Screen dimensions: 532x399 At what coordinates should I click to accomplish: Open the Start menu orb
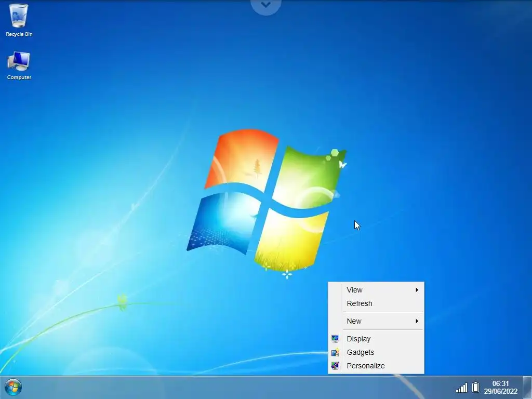click(13, 387)
